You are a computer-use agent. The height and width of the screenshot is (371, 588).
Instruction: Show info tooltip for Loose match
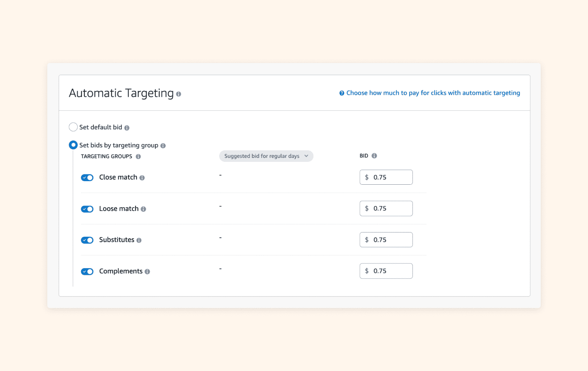143,209
